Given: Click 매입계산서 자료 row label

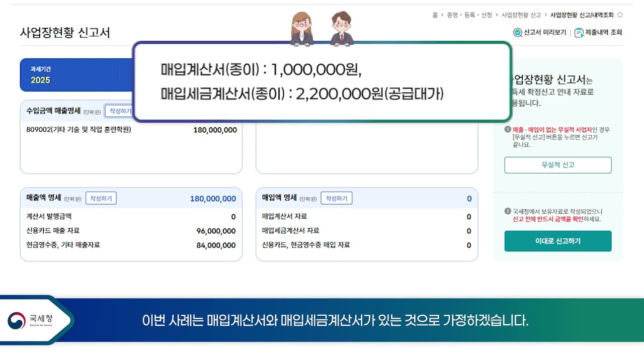Looking at the screenshot, I should 284,217.
